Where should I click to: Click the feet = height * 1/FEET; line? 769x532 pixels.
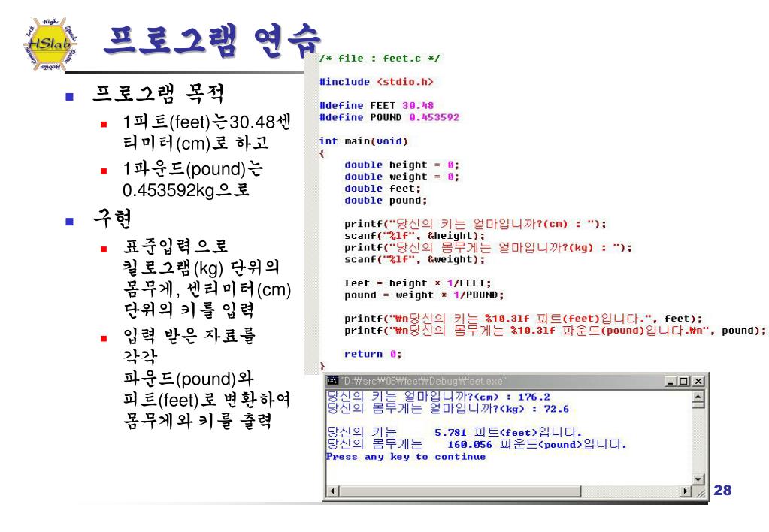(418, 283)
